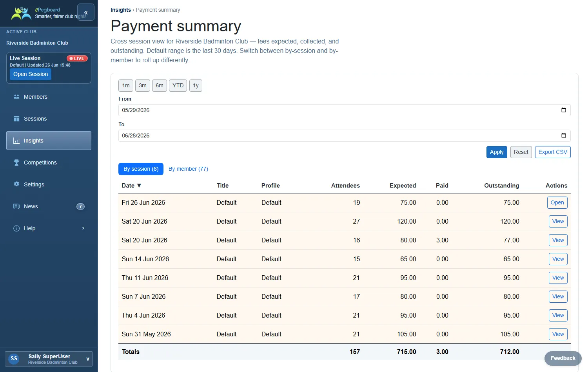
Task: Click the Profile column header
Action: tap(270, 186)
